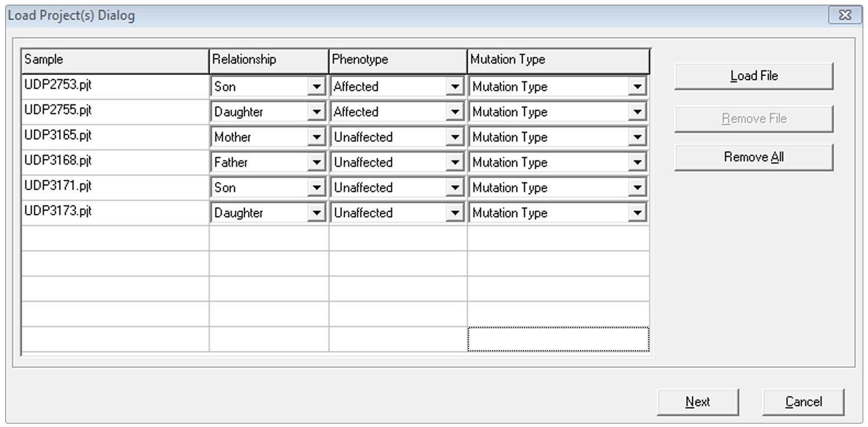The height and width of the screenshot is (427, 868).
Task: Open Mutation Type dropdown for UDP3165.pjt
Action: (637, 138)
